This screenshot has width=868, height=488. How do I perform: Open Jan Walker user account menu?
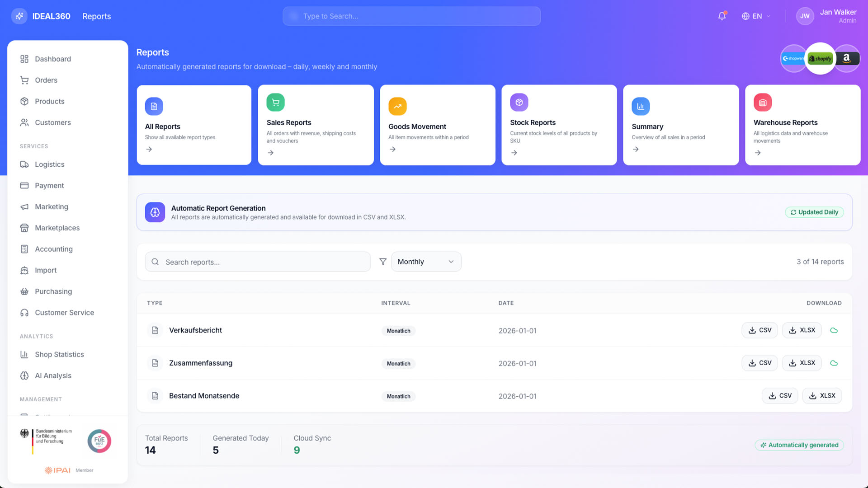[826, 16]
